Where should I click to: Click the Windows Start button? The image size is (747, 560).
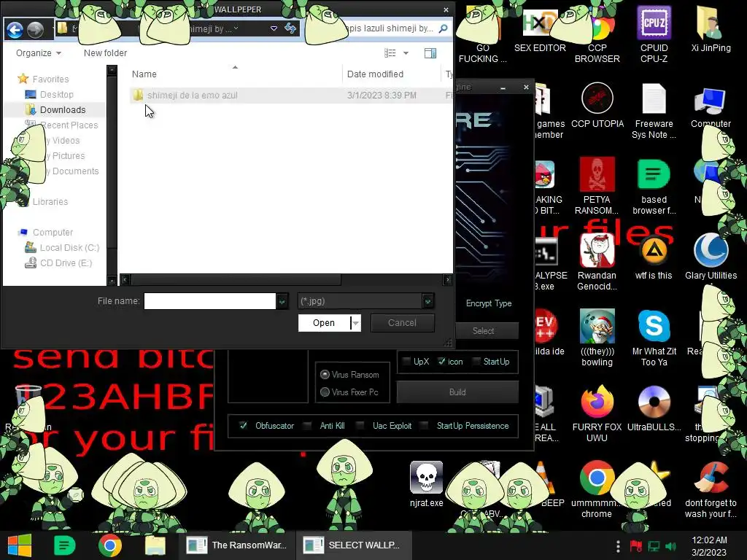pyautogui.click(x=20, y=545)
